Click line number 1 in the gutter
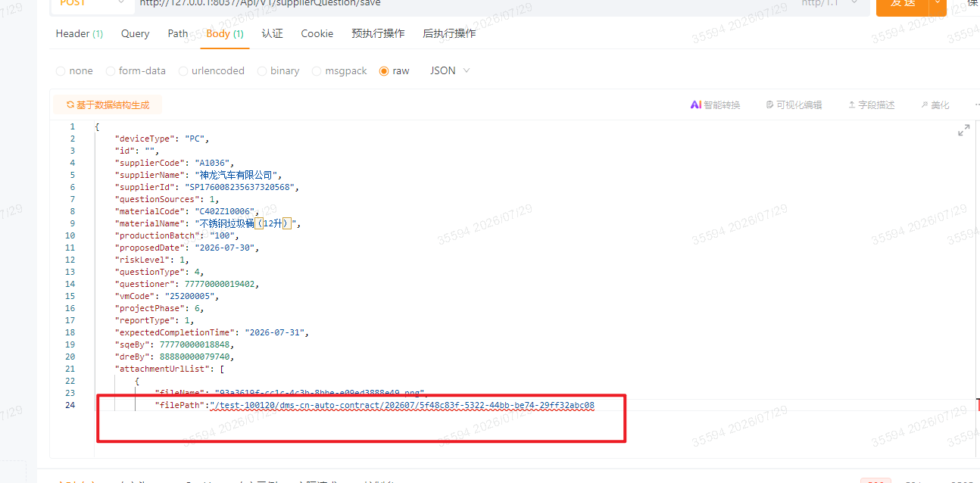Image resolution: width=980 pixels, height=483 pixels. [72, 126]
